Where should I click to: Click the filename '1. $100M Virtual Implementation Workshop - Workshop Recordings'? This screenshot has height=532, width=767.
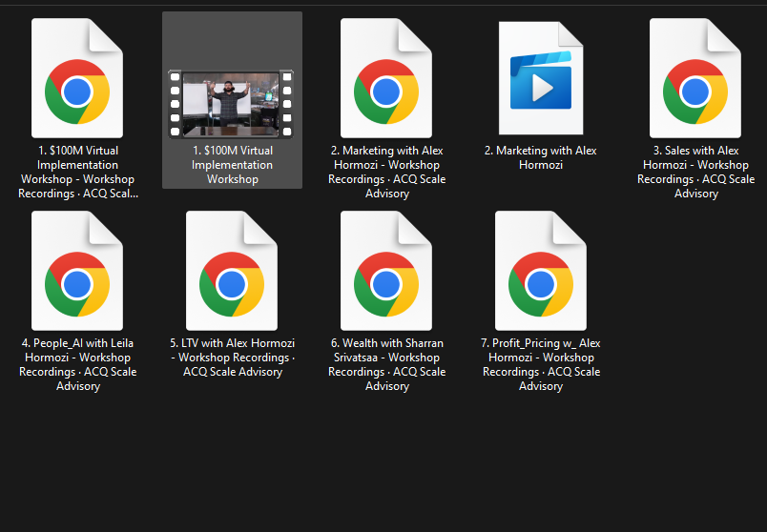point(77,172)
